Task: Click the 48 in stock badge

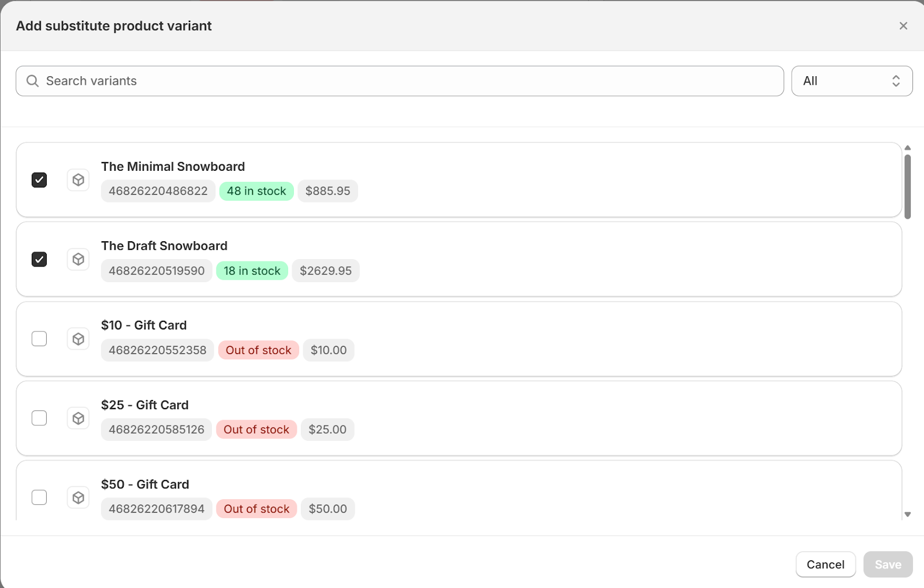Action: pos(256,191)
